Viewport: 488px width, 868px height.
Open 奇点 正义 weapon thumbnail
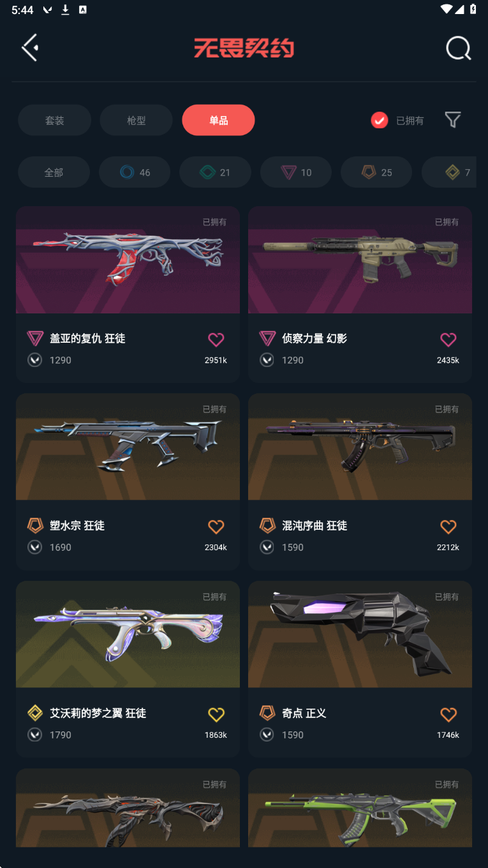360,634
